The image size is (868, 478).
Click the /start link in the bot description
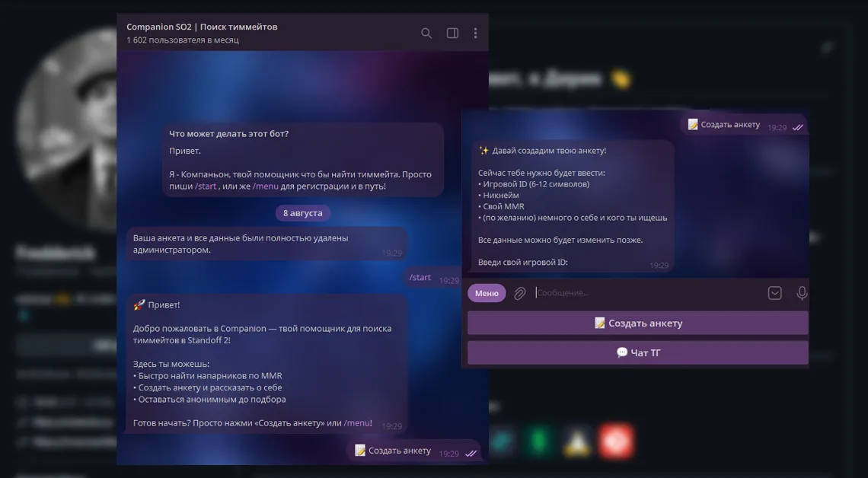pyautogui.click(x=206, y=186)
